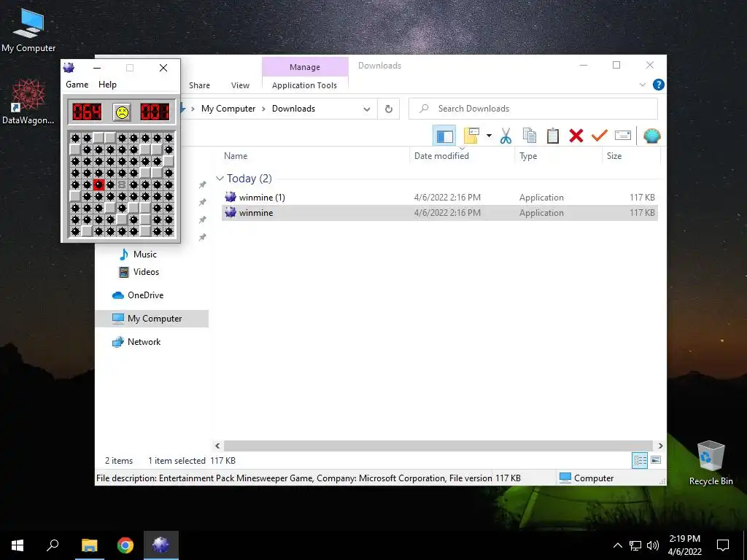Select the DataWagon desktop shortcut
This screenshot has width=747, height=560.
click(28, 102)
